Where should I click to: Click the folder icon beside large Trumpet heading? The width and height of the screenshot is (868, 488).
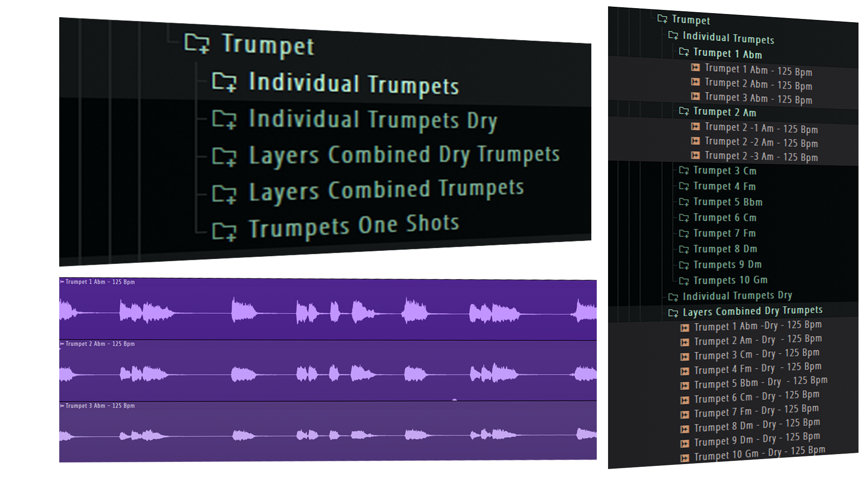pyautogui.click(x=197, y=43)
